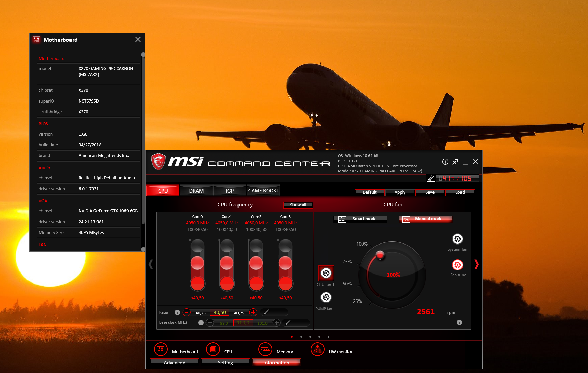The image size is (588, 373).
Task: Click the fan speed dial knob
Action: click(380, 255)
